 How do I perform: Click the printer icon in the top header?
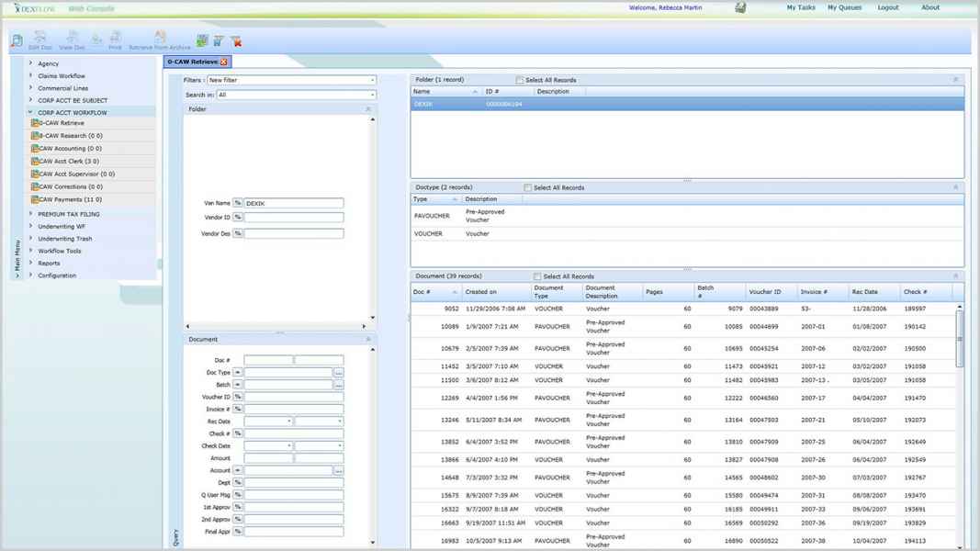(x=740, y=7)
